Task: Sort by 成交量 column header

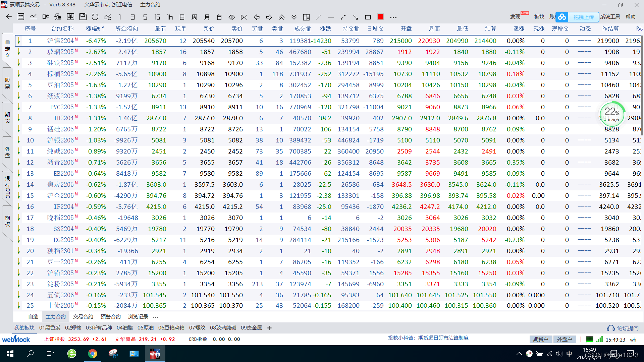Action: pos(303,28)
